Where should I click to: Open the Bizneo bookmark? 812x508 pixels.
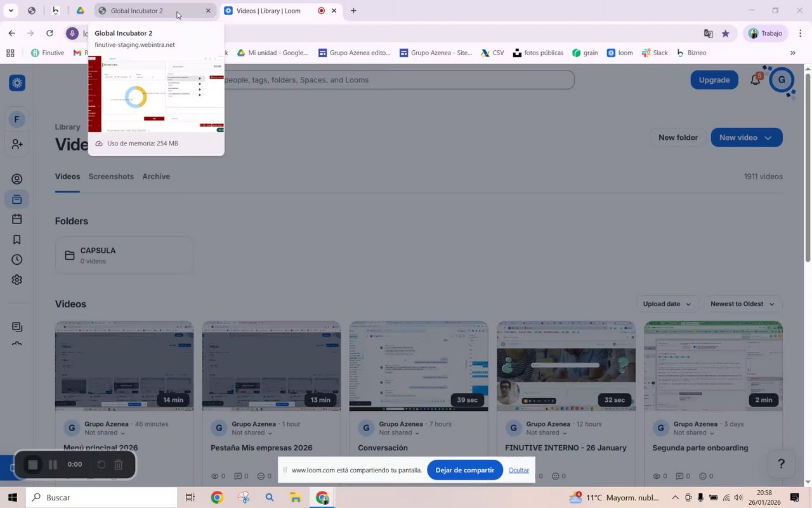[691, 53]
